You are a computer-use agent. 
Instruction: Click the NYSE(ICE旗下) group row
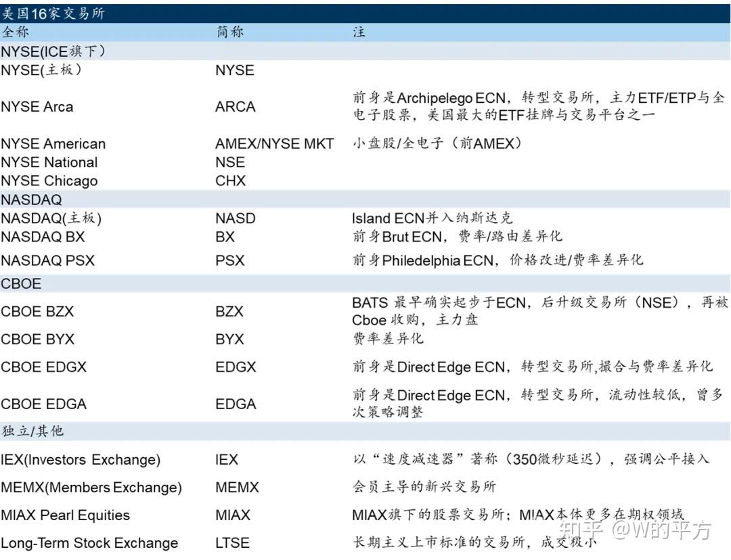365,51
